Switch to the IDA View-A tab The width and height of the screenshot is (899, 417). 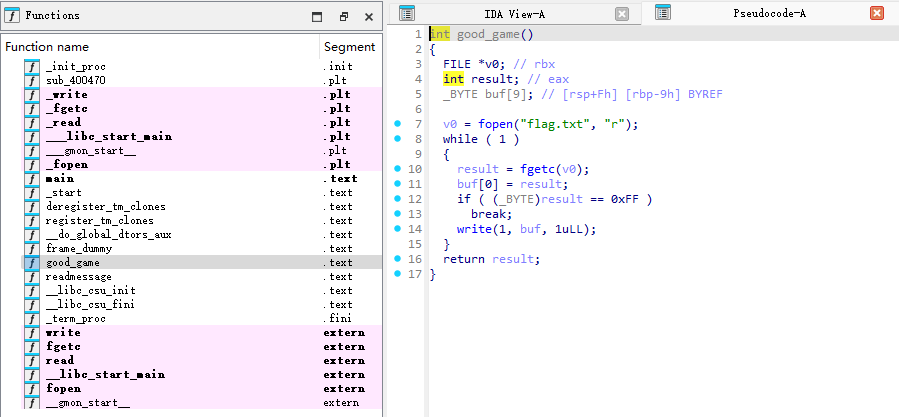click(x=514, y=14)
